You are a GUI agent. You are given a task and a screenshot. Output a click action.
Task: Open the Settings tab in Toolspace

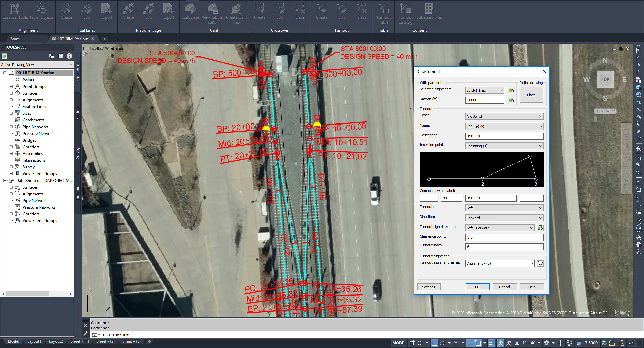tap(78, 113)
